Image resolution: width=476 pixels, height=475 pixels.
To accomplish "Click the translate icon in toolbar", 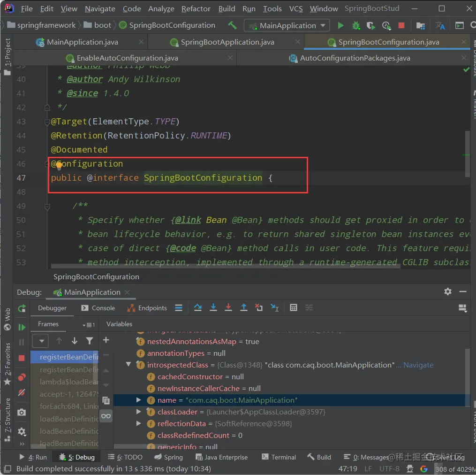I will [440, 25].
